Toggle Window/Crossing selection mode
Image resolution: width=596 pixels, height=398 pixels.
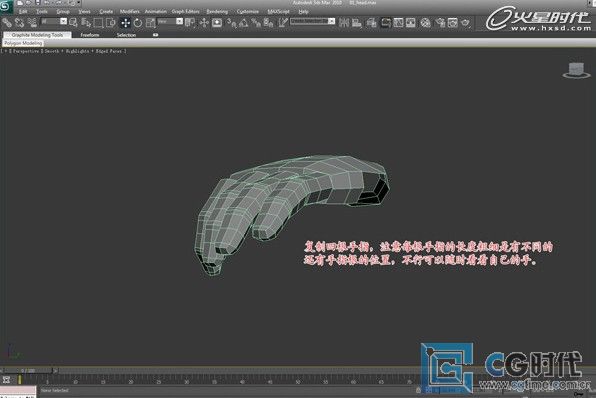point(111,23)
